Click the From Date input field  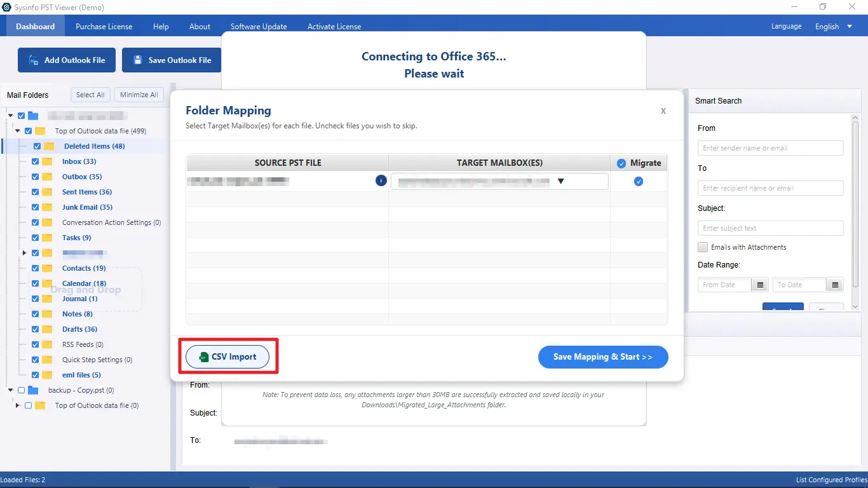725,285
